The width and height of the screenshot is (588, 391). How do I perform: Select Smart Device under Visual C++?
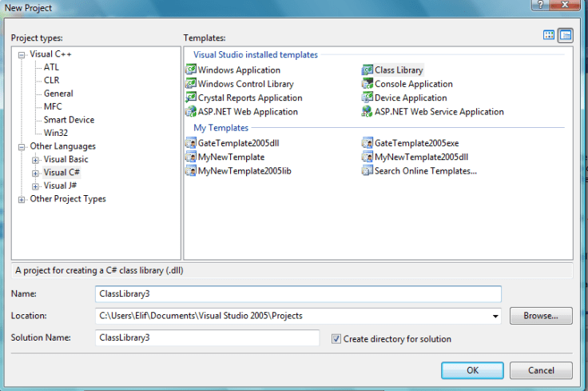click(69, 120)
